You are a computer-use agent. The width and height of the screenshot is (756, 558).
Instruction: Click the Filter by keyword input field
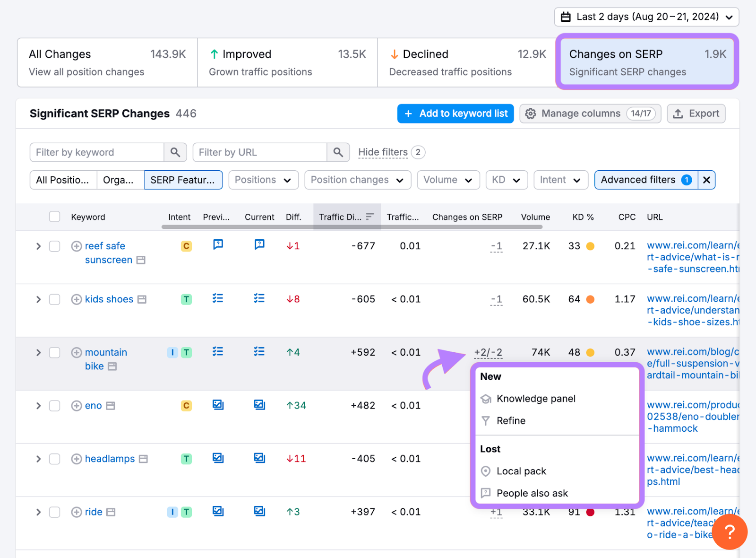pos(97,152)
